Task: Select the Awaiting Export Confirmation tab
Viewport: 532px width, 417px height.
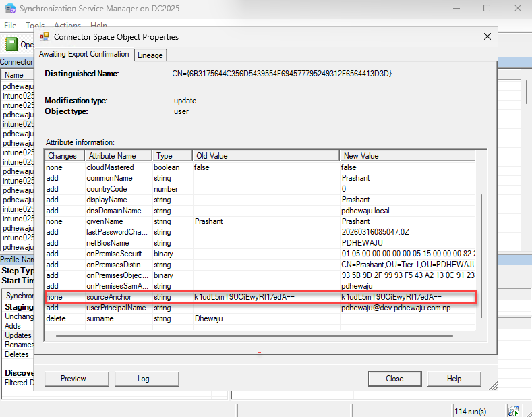Action: [84, 54]
